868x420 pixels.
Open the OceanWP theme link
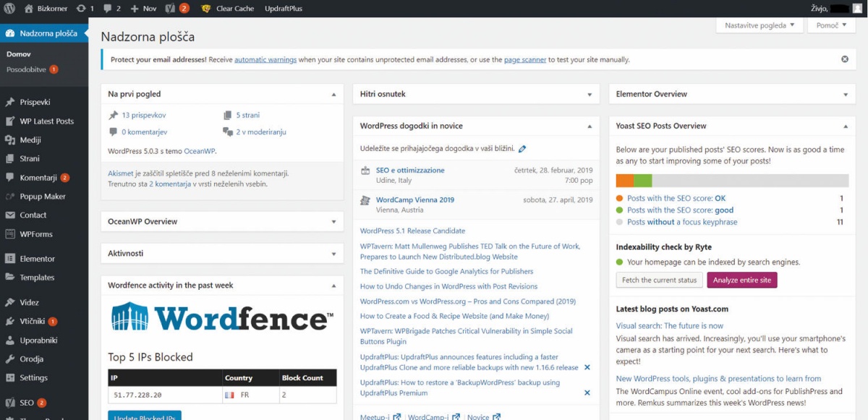tap(200, 151)
